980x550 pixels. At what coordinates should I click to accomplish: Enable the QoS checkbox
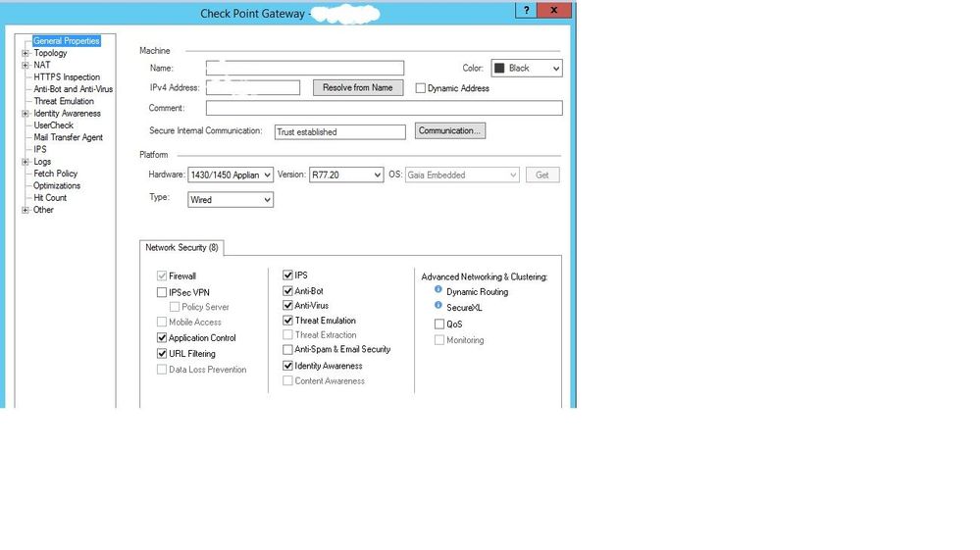pos(439,324)
